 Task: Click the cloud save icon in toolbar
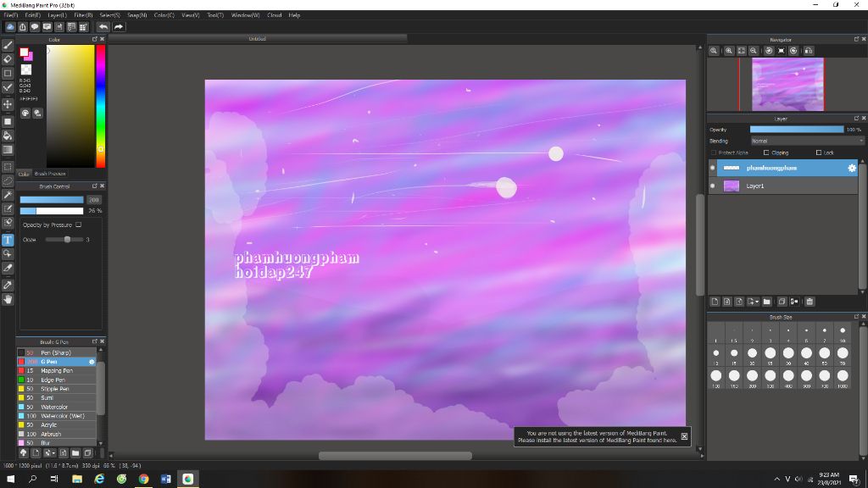10,26
